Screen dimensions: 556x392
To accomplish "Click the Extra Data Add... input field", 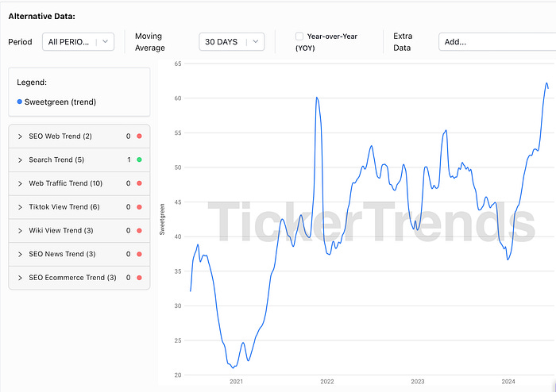I will tap(497, 42).
